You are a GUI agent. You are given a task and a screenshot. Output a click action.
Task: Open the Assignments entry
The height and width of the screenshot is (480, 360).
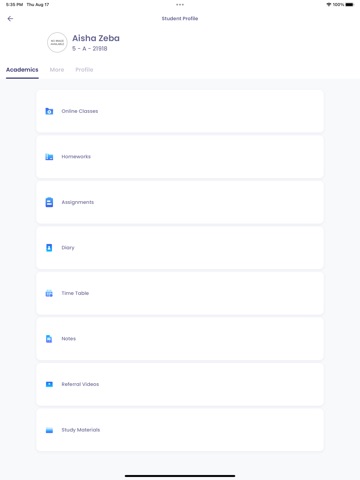coord(180,202)
